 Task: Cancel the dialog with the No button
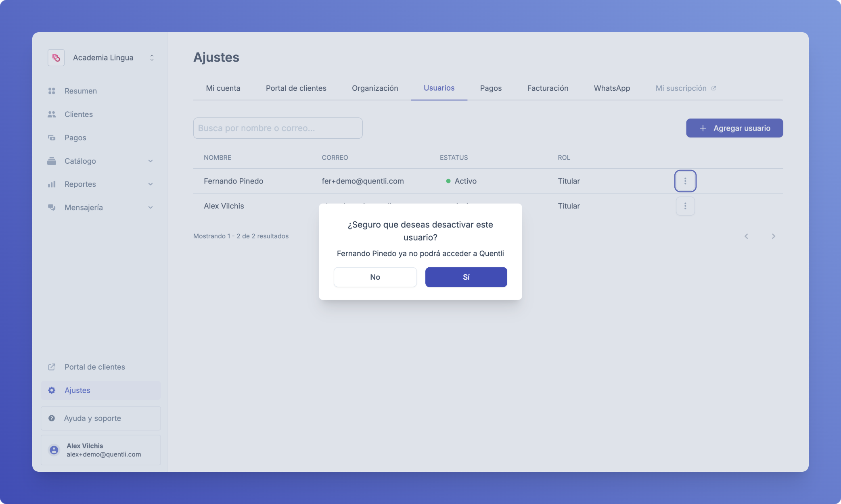tap(375, 277)
